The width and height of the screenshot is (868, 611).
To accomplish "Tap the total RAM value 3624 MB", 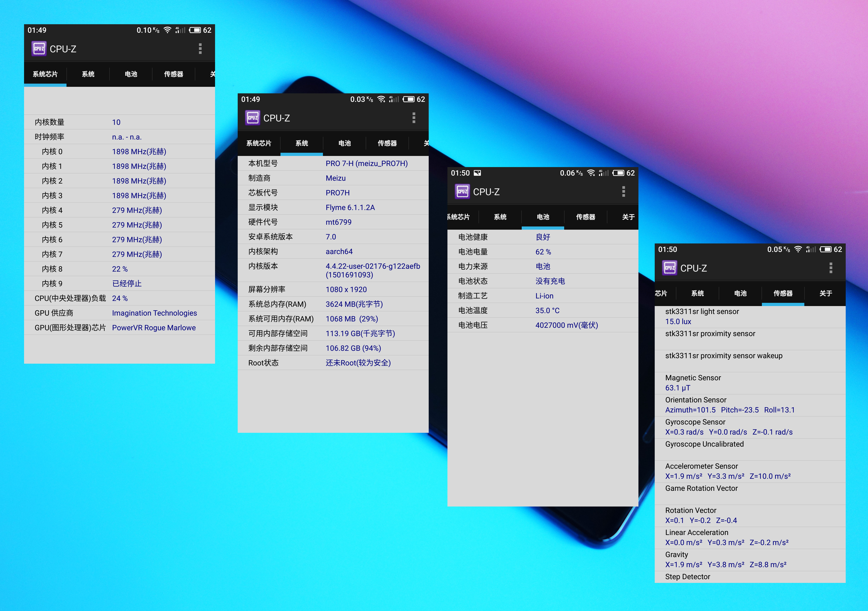I will coord(354,304).
